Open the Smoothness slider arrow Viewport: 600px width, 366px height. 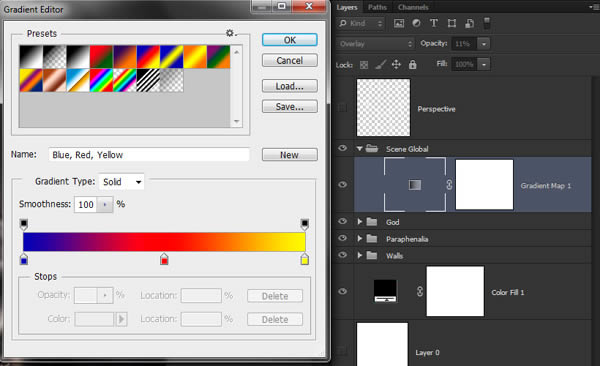105,204
